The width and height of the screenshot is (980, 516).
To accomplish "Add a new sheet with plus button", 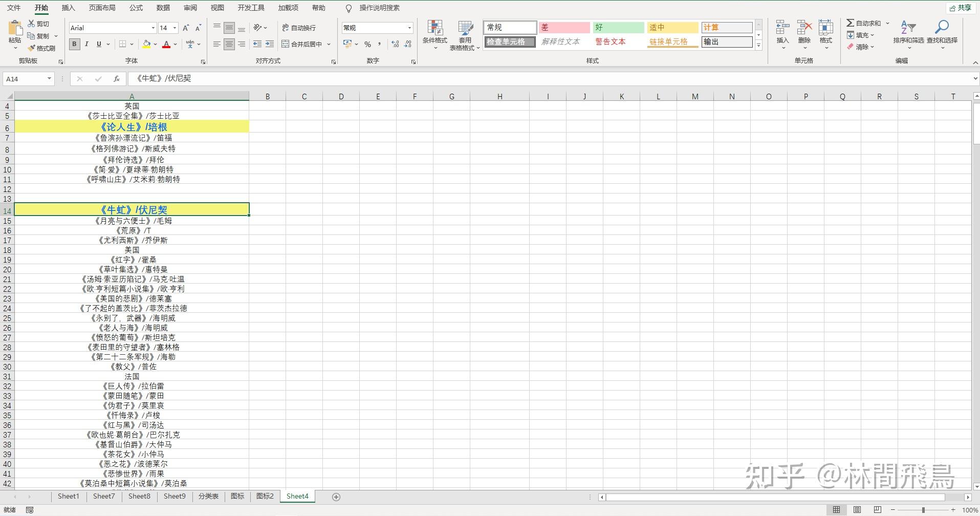I will [x=336, y=497].
